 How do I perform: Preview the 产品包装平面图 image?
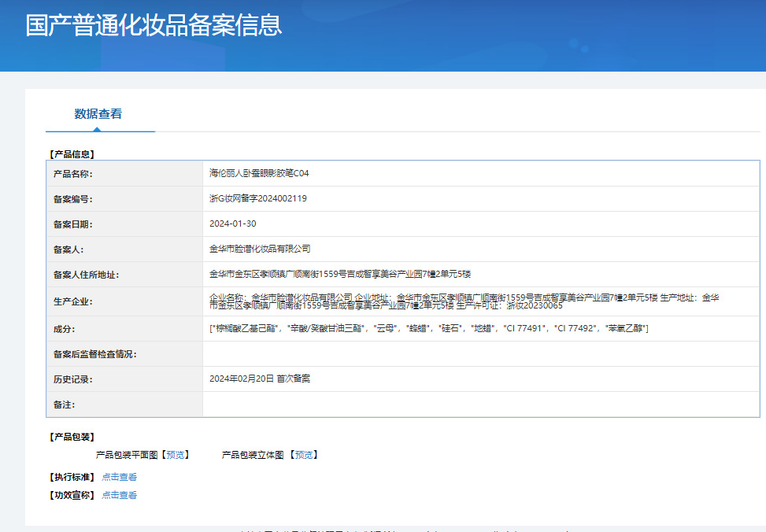pyautogui.click(x=176, y=455)
